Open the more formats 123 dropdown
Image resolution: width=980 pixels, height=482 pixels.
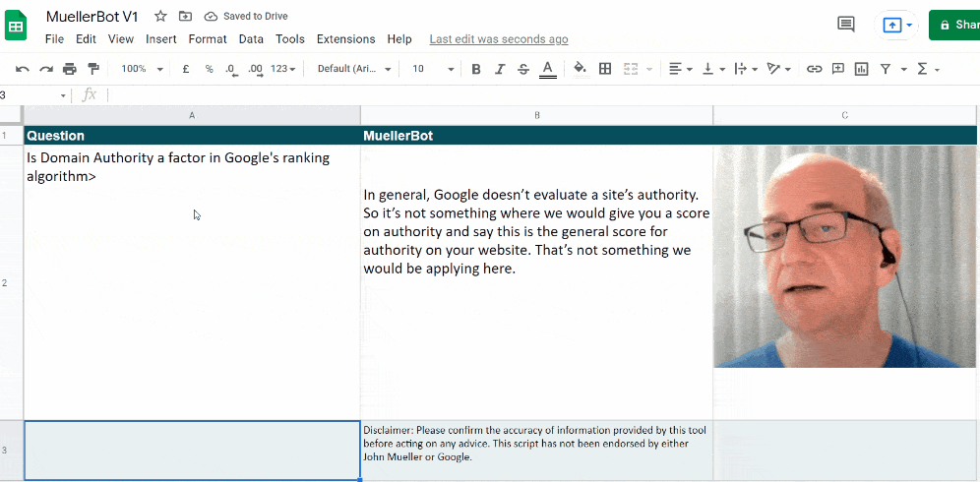tap(282, 69)
